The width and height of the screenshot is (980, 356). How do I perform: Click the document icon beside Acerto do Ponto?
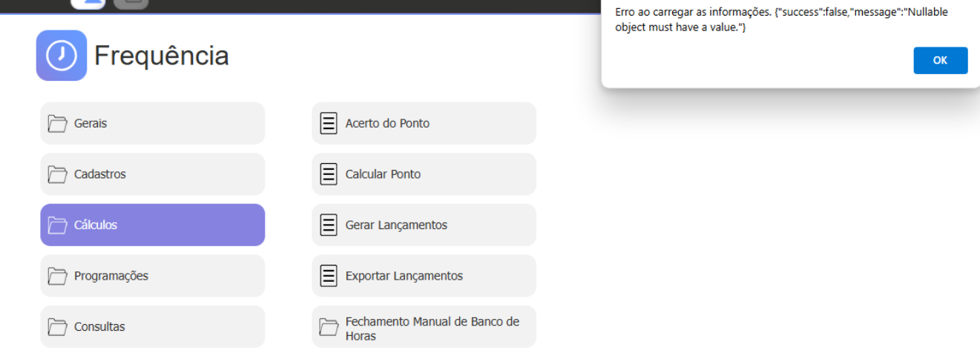coord(329,123)
